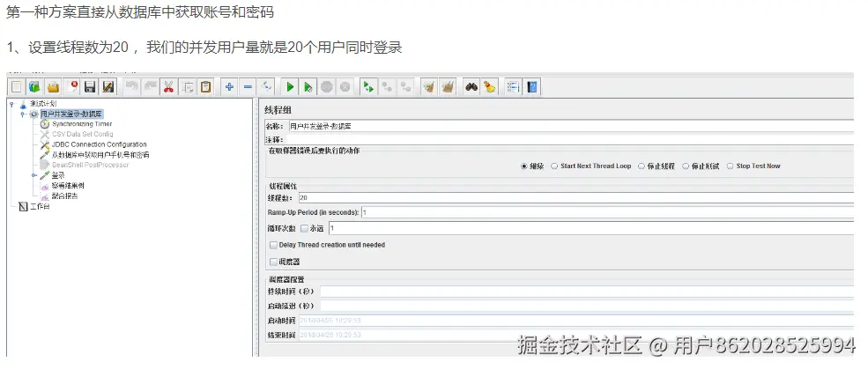
Task: Click the Remote shutdown all icon
Action: point(405,87)
